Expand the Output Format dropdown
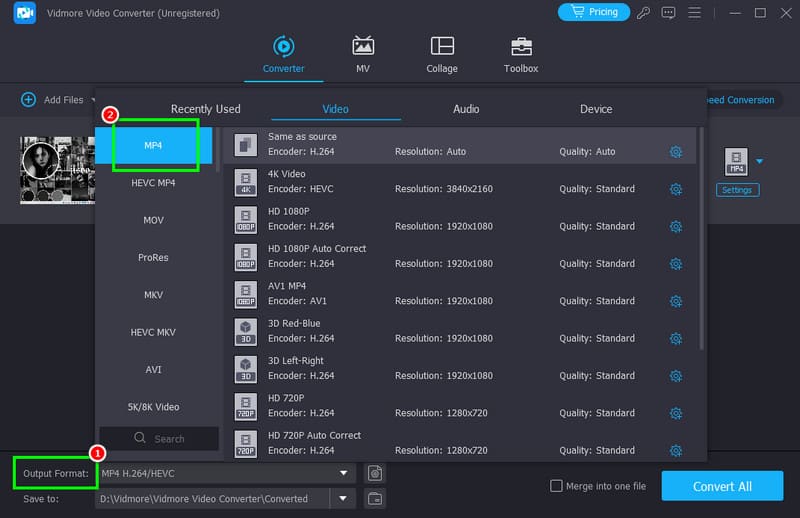Screen dimensions: 800x518 [x=344, y=473]
